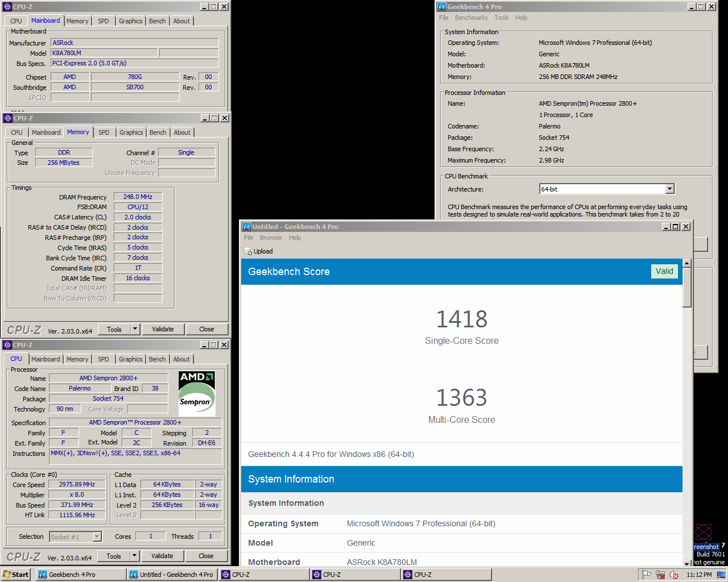This screenshot has height=582, width=728.
Task: Click the DRAM Frequency value 248.0 MHz
Action: (x=138, y=197)
